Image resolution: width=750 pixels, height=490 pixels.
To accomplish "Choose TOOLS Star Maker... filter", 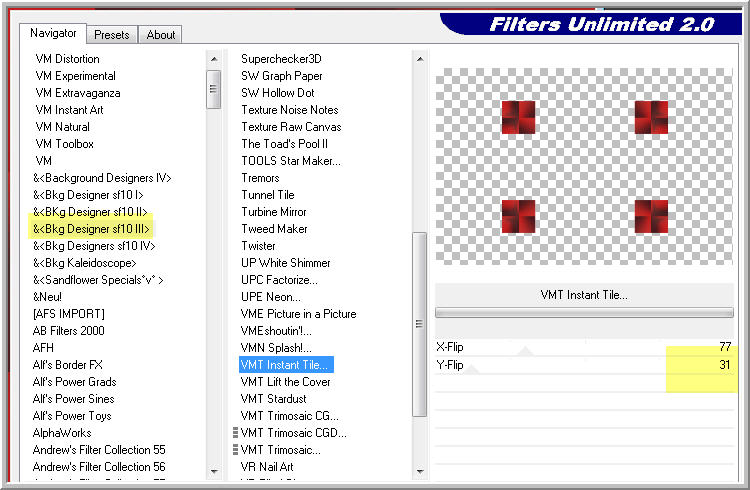I will [291, 161].
